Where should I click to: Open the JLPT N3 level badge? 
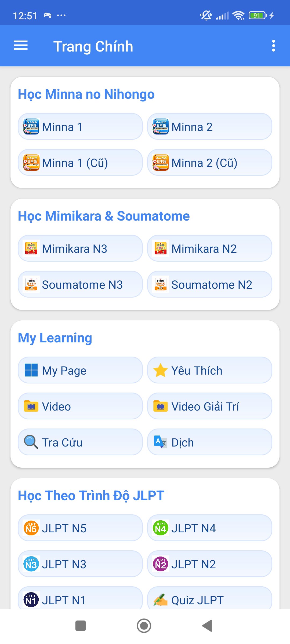coord(31,564)
